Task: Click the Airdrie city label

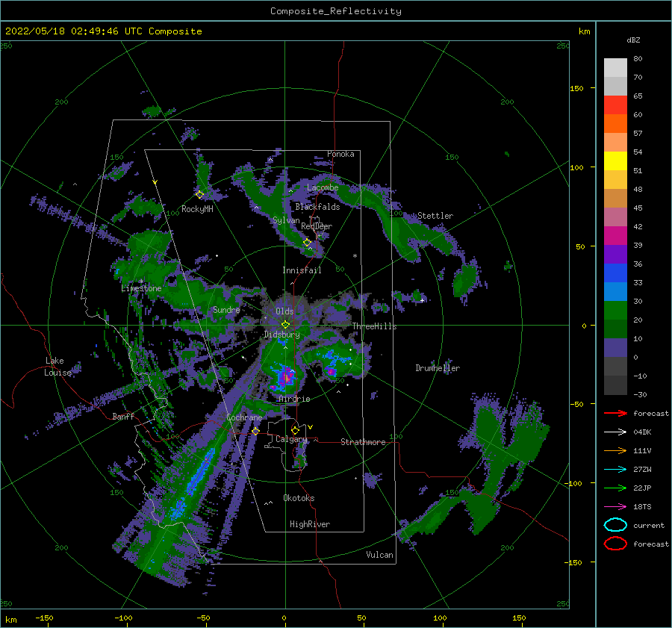Action: pos(294,399)
